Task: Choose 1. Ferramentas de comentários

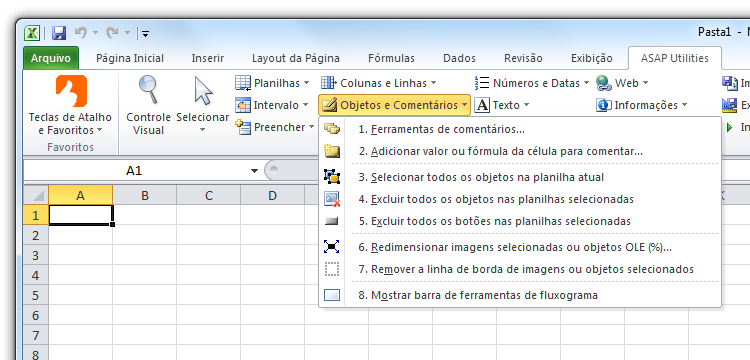Action: (520, 129)
